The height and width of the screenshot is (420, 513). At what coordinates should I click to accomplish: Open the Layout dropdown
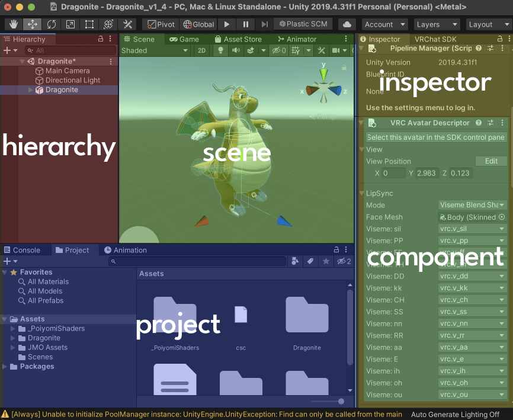pyautogui.click(x=489, y=24)
